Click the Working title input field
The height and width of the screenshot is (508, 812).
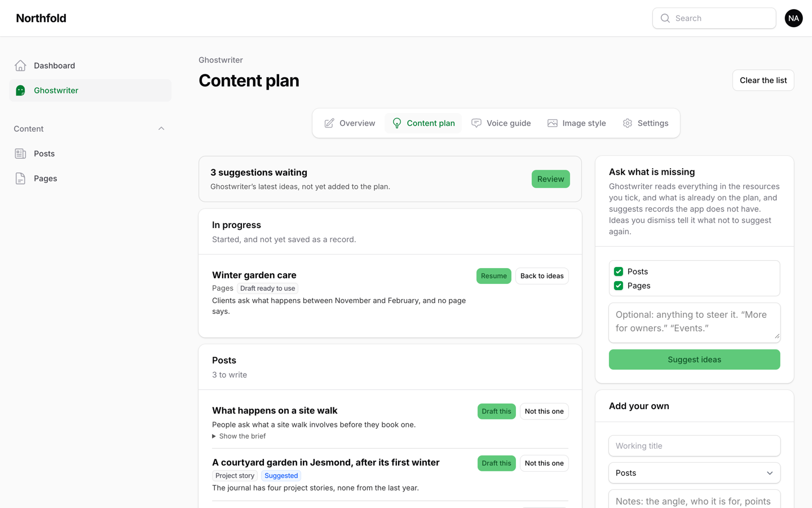(694, 446)
